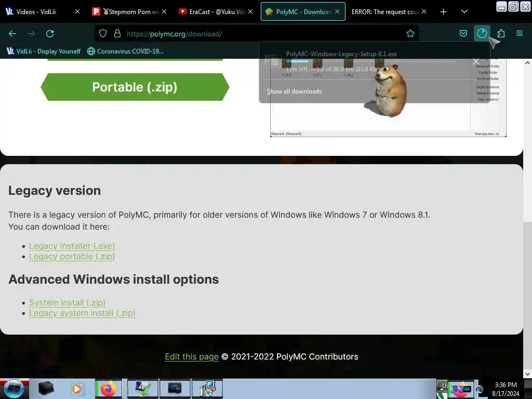Switch to the ERROR request tab
The width and height of the screenshot is (532, 399).
point(389,11)
